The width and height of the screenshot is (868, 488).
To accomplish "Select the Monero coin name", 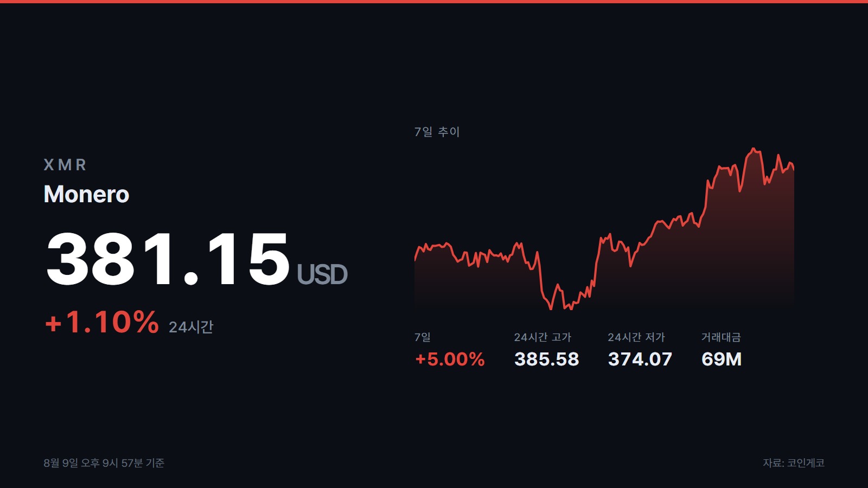I will coord(86,194).
